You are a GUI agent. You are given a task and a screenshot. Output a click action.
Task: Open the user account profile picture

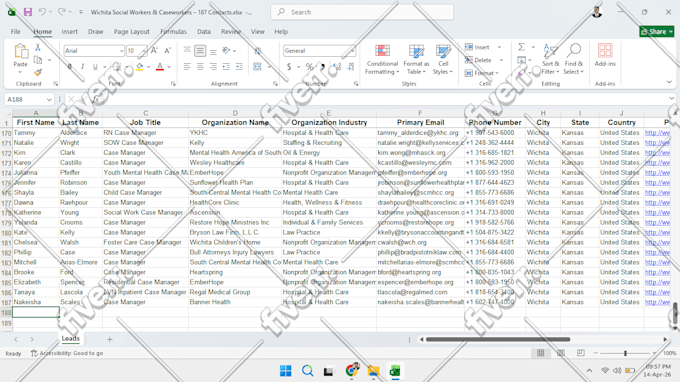(x=597, y=12)
